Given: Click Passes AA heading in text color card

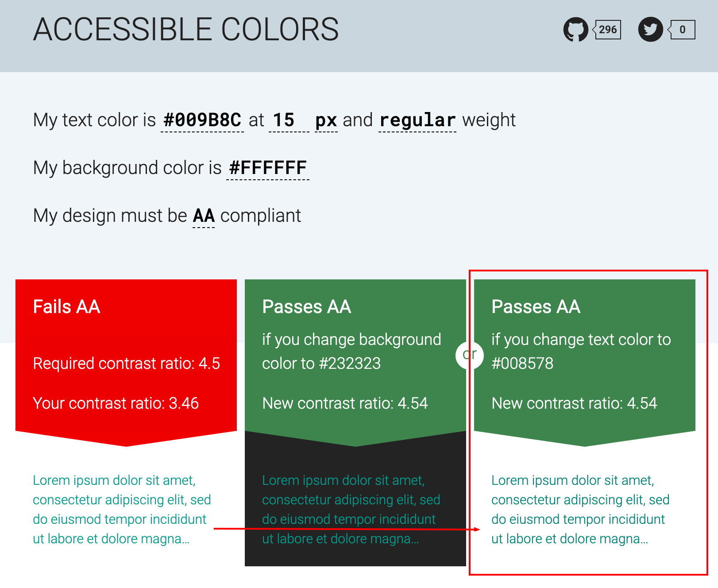Looking at the screenshot, I should pos(536,306).
